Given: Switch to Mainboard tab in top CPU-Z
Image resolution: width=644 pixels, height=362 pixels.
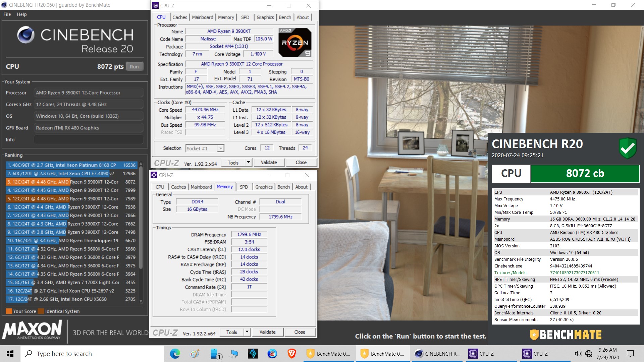Looking at the screenshot, I should coord(203,17).
